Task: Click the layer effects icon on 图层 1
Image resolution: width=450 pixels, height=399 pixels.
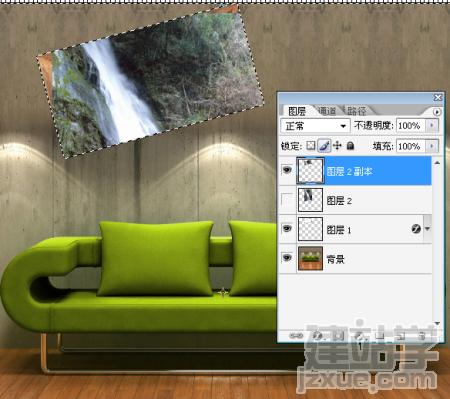Action: (416, 229)
